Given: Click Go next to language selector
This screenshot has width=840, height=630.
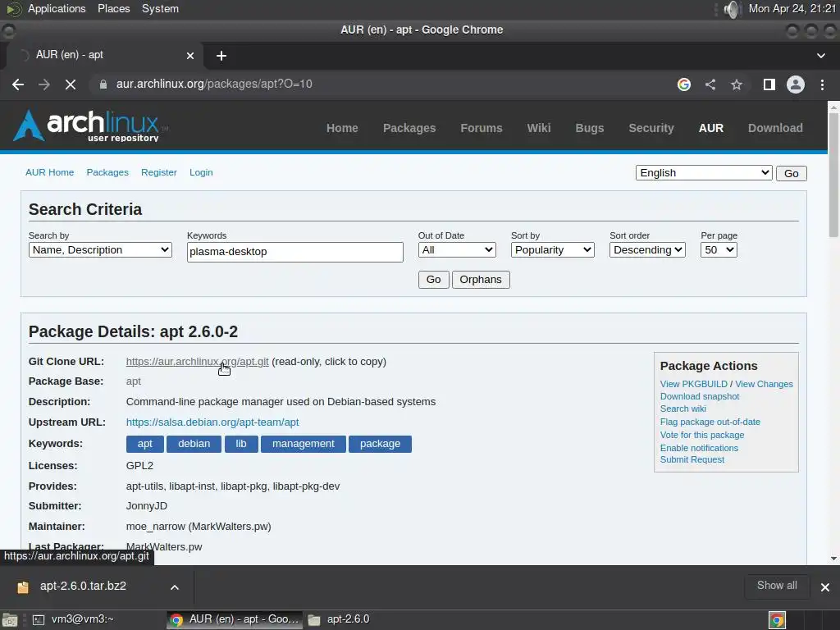Looking at the screenshot, I should (792, 174).
